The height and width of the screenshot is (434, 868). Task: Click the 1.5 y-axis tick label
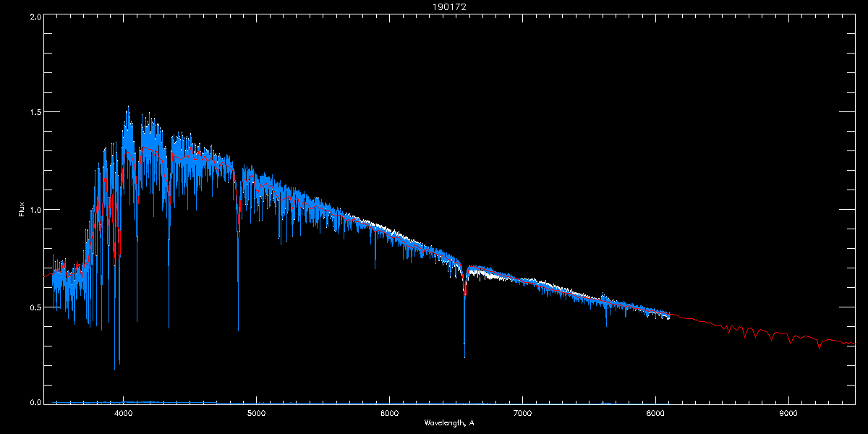[35, 113]
